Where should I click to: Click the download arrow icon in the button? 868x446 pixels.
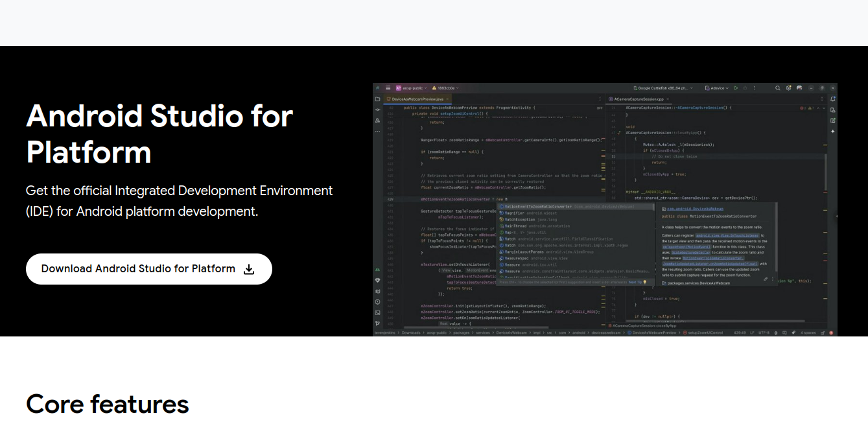click(249, 269)
